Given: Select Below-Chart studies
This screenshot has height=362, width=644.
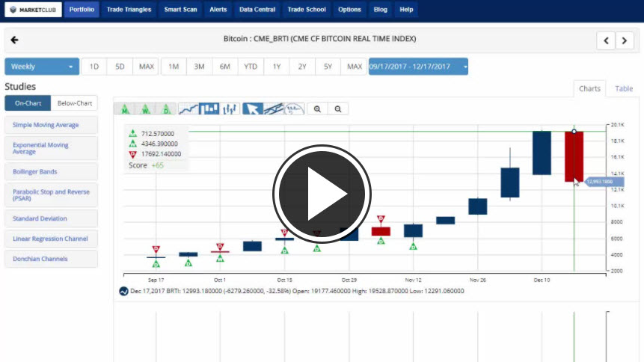Looking at the screenshot, I should 74,103.
